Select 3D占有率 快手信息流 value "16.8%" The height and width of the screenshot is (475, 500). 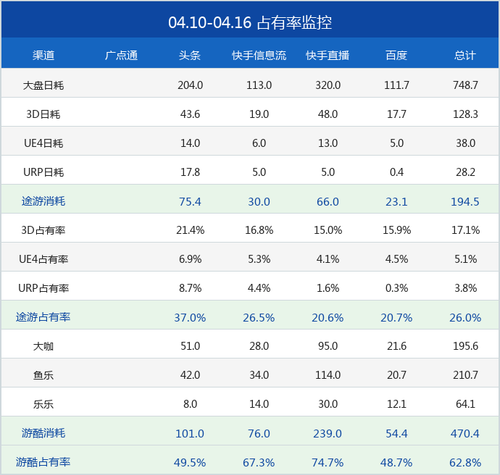[x=259, y=230]
